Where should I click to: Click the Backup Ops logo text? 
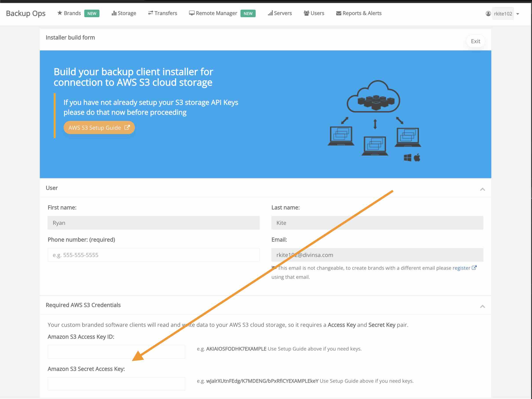tap(26, 13)
